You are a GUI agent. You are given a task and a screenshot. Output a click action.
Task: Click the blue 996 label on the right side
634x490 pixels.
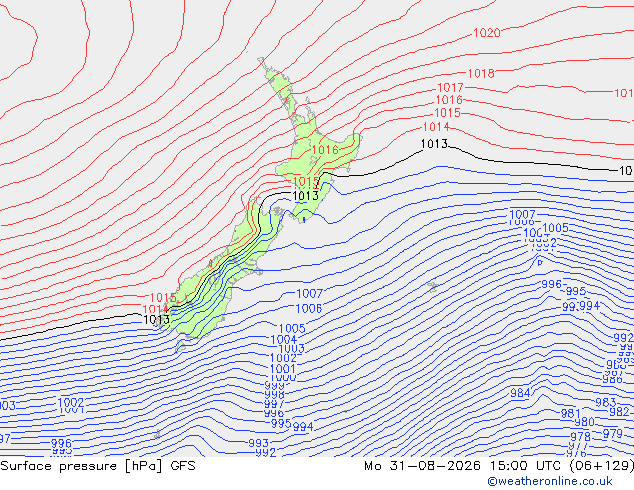pos(552,284)
